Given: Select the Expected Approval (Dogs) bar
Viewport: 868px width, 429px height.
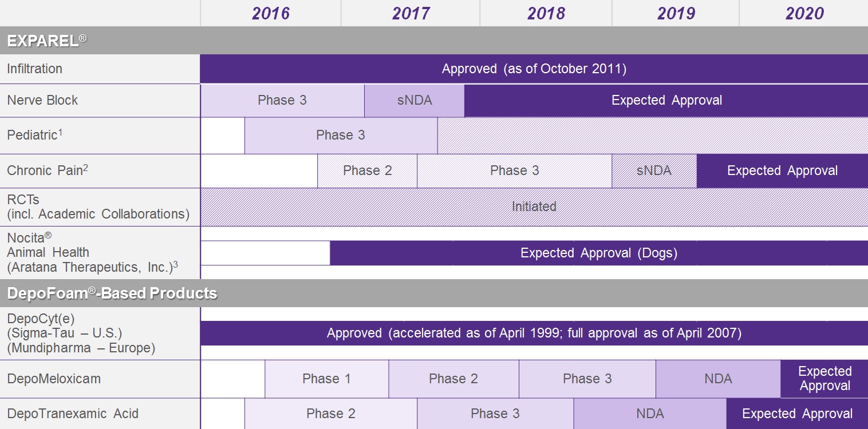Looking at the screenshot, I should pyautogui.click(x=598, y=253).
